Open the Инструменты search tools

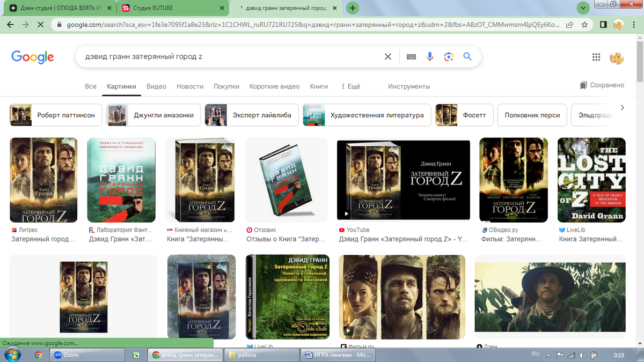409,86
